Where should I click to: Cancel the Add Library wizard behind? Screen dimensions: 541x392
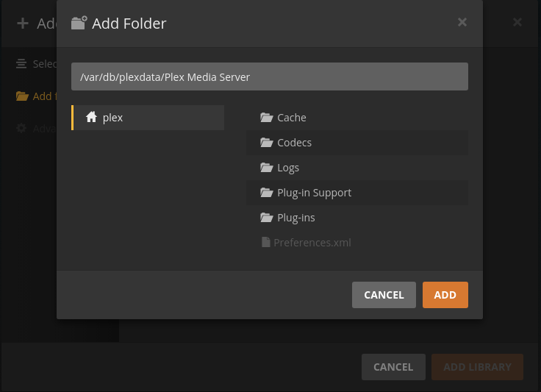pos(393,367)
